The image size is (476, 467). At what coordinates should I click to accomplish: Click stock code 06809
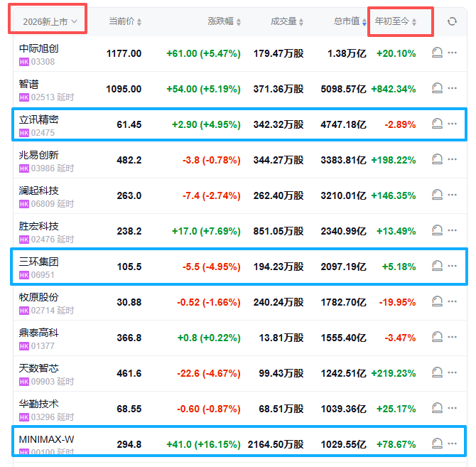[x=43, y=204]
